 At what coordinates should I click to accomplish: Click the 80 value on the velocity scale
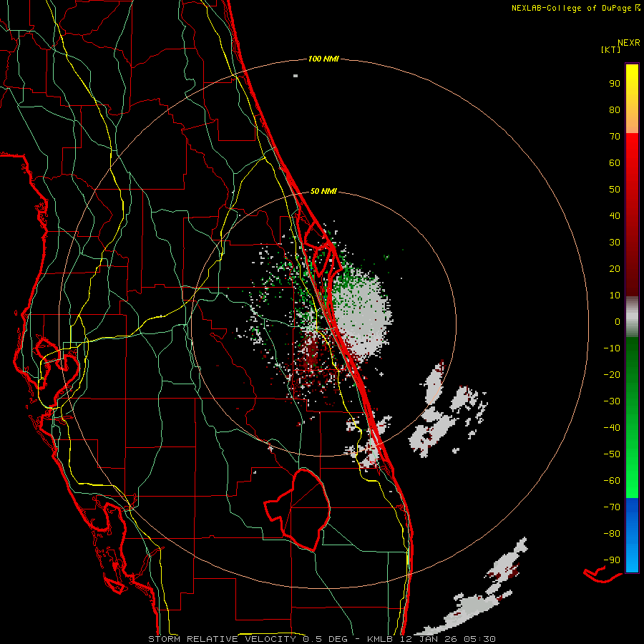(615, 110)
